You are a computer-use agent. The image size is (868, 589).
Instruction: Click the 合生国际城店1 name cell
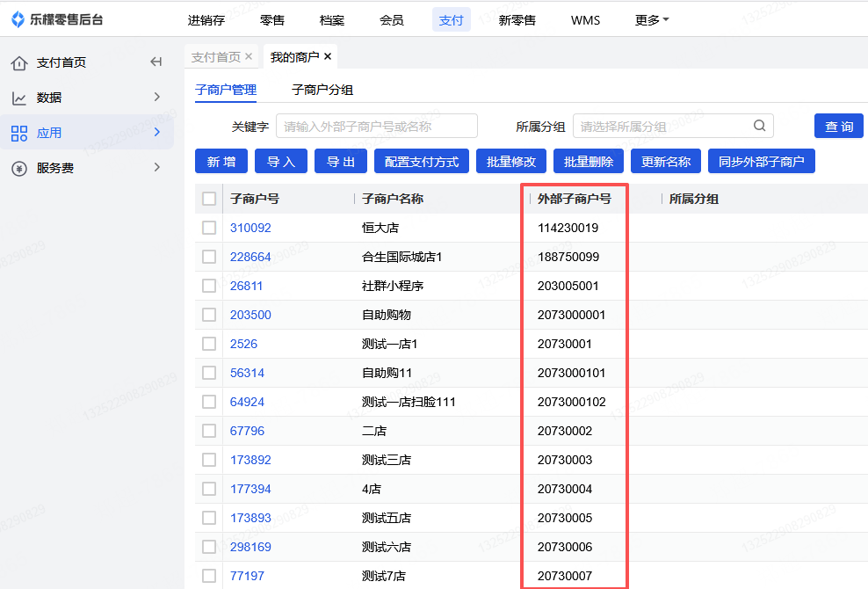[x=401, y=257]
